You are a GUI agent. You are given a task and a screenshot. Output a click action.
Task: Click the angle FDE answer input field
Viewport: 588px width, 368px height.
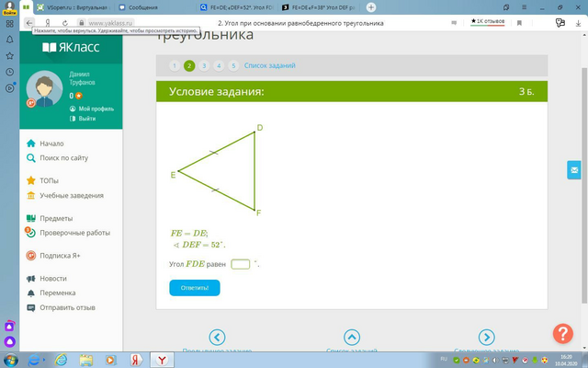241,264
